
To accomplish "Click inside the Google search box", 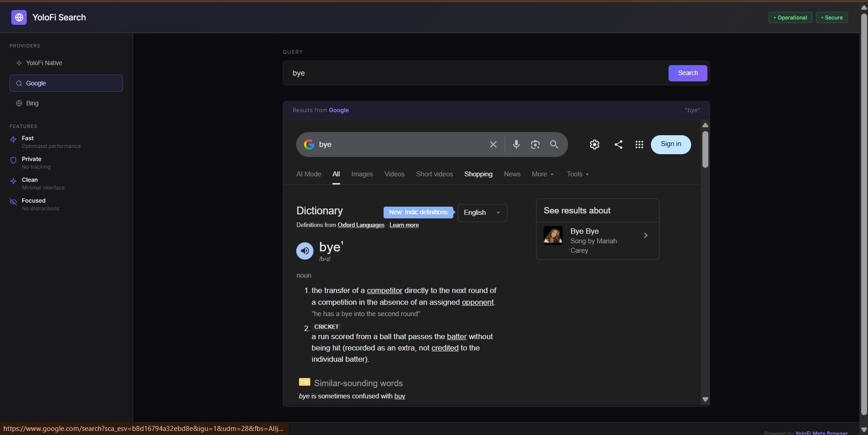I will coord(400,145).
